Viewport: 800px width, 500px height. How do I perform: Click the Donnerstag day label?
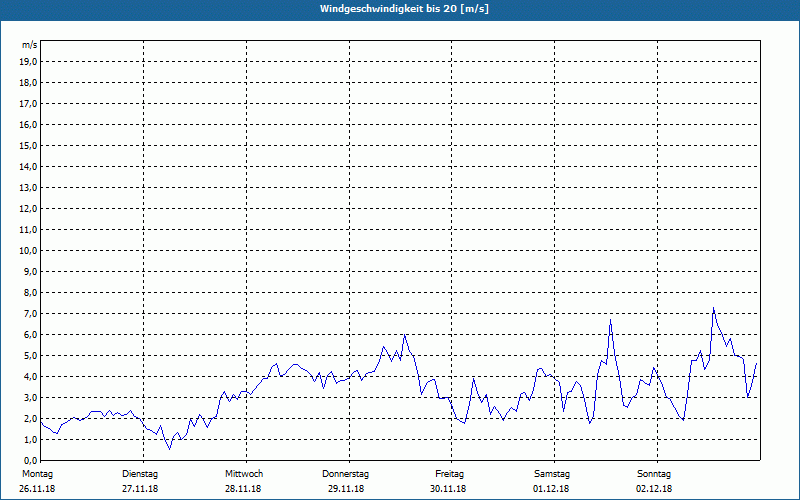click(345, 474)
